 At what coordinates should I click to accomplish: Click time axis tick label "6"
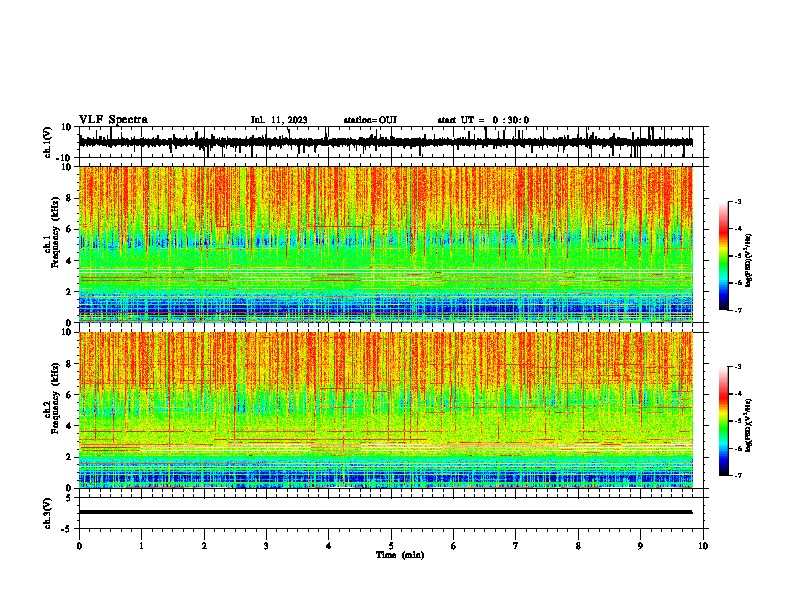pos(454,546)
